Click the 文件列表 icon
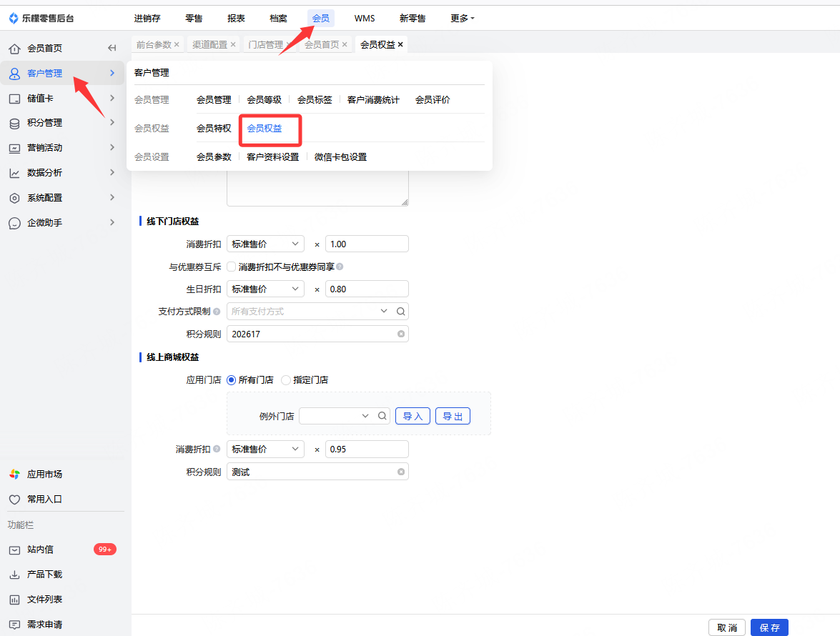Viewport: 840px width, 636px height. pos(14,600)
